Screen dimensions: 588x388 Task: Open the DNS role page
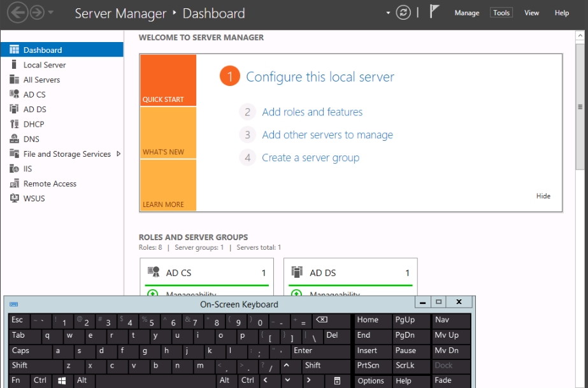pyautogui.click(x=31, y=139)
